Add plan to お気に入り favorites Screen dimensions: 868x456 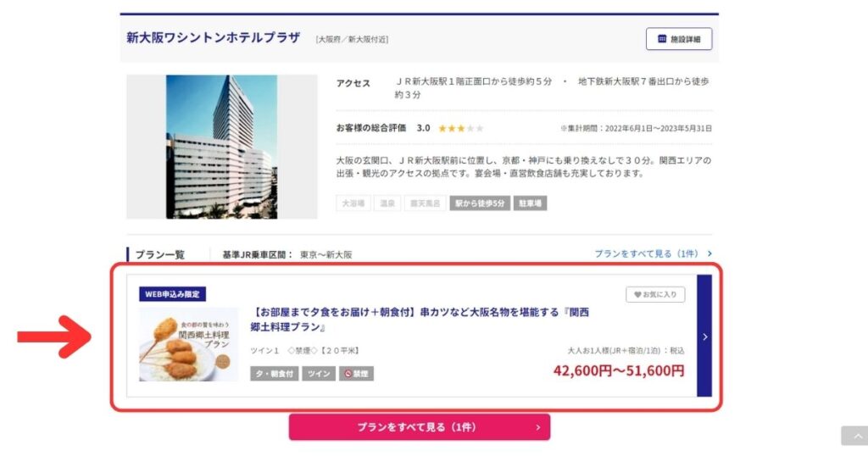[655, 294]
